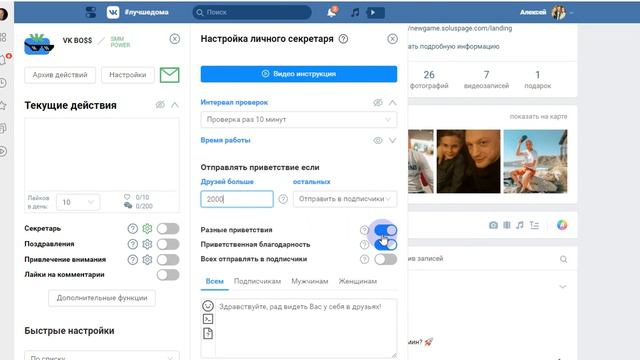Toggle Приветственная благодарность switch
The width and height of the screenshot is (640, 360).
tap(386, 244)
